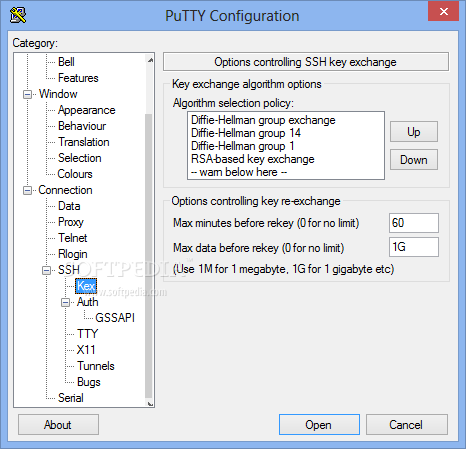Open the Telnet settings
The height and width of the screenshot is (449, 466).
tap(72, 238)
